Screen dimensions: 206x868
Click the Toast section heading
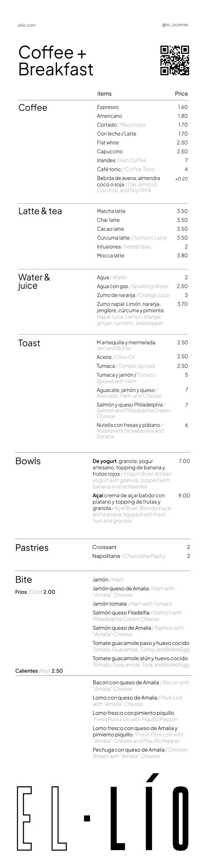[x=29, y=343]
